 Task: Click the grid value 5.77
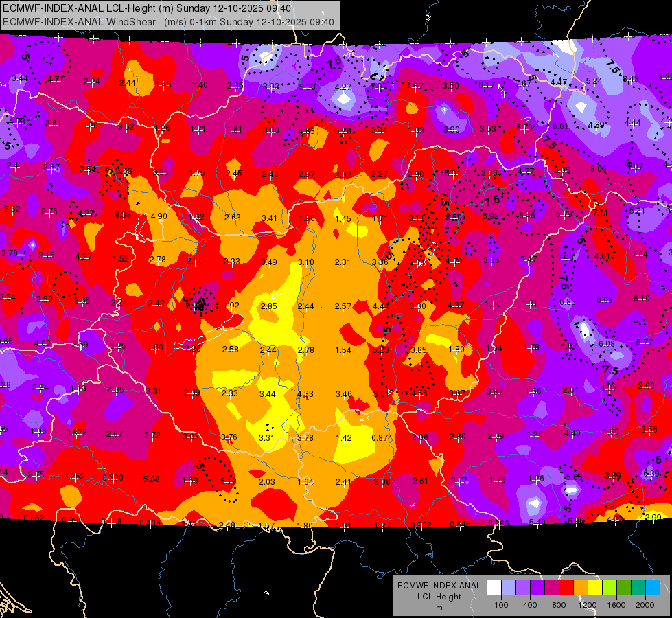tap(645, 342)
